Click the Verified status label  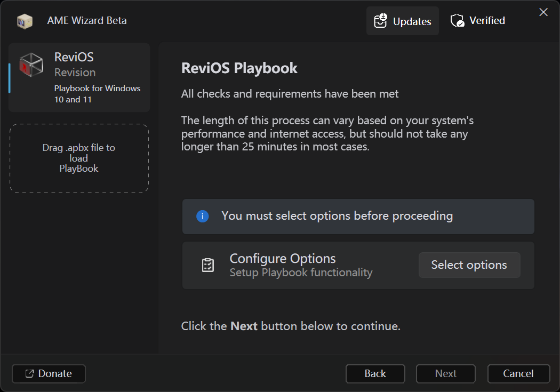(487, 21)
